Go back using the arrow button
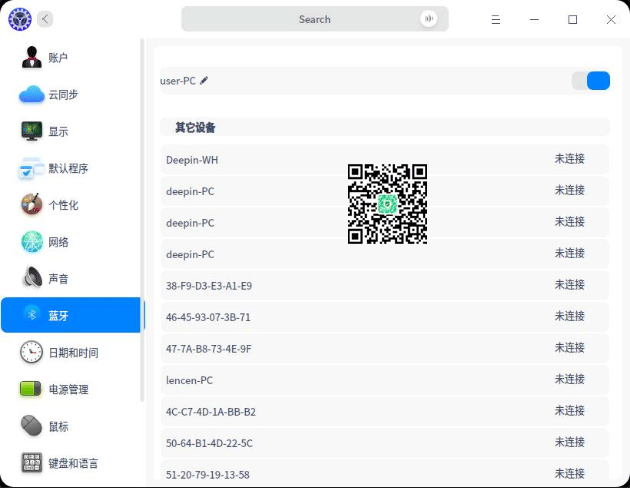Screen dimensions: 630x488 click(x=45, y=19)
